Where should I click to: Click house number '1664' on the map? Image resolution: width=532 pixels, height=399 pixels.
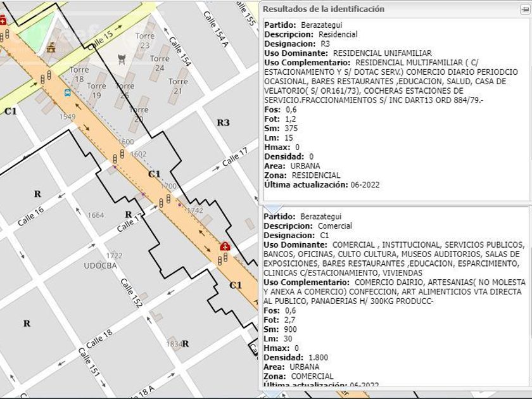pos(96,215)
